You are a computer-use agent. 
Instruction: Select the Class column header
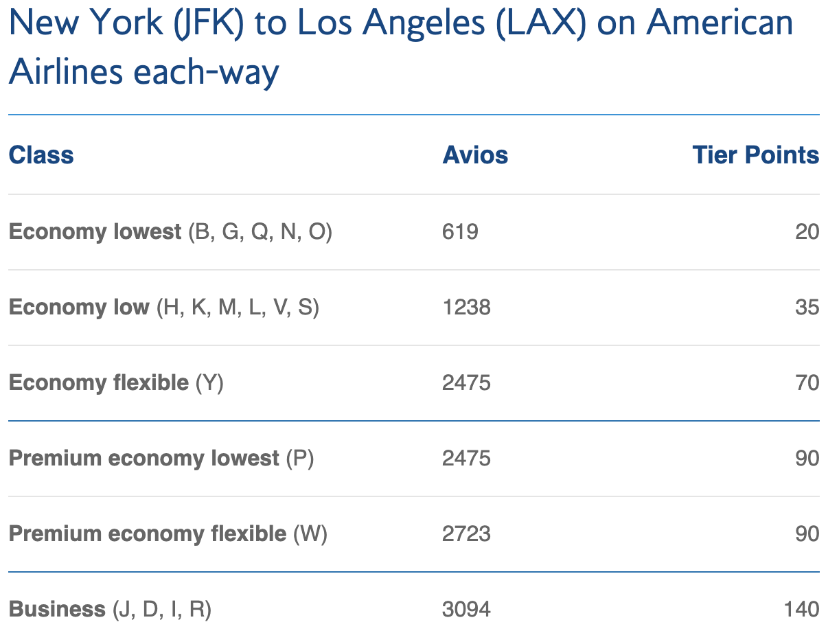(41, 155)
